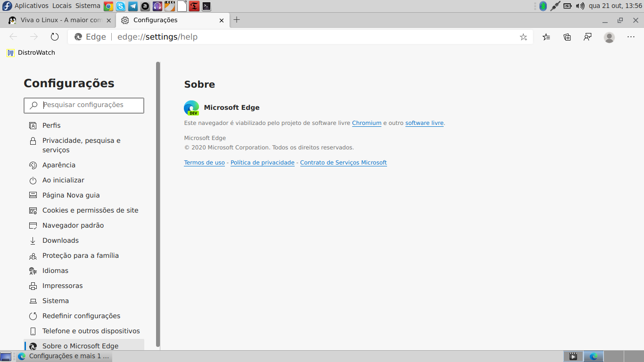Launch the black circle 'a' launcher icon
Screen dimensions: 644x362
point(145,6)
